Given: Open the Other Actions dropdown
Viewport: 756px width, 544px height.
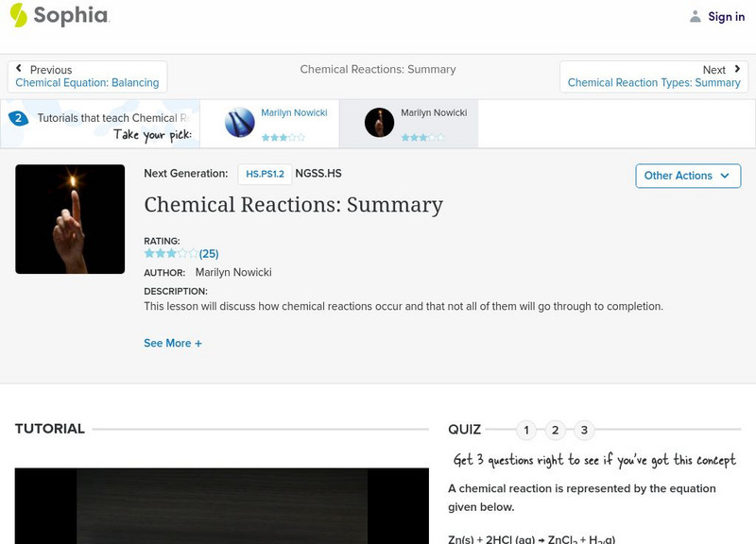Looking at the screenshot, I should [x=688, y=176].
